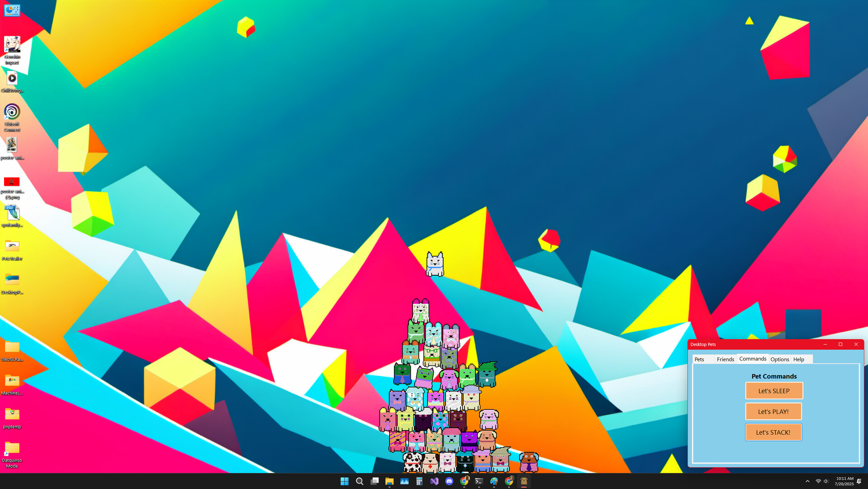Switch to the Pets tab
The height and width of the screenshot is (489, 868).
[700, 359]
